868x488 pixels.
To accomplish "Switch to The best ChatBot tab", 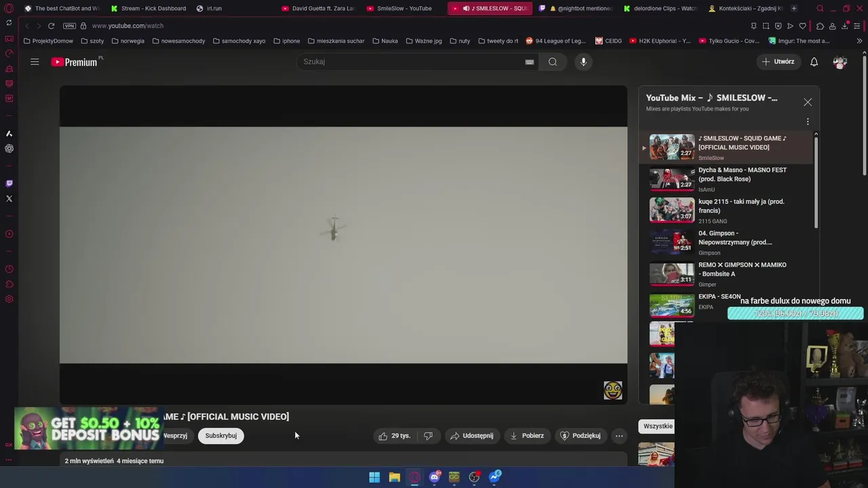I will (x=61, y=8).
